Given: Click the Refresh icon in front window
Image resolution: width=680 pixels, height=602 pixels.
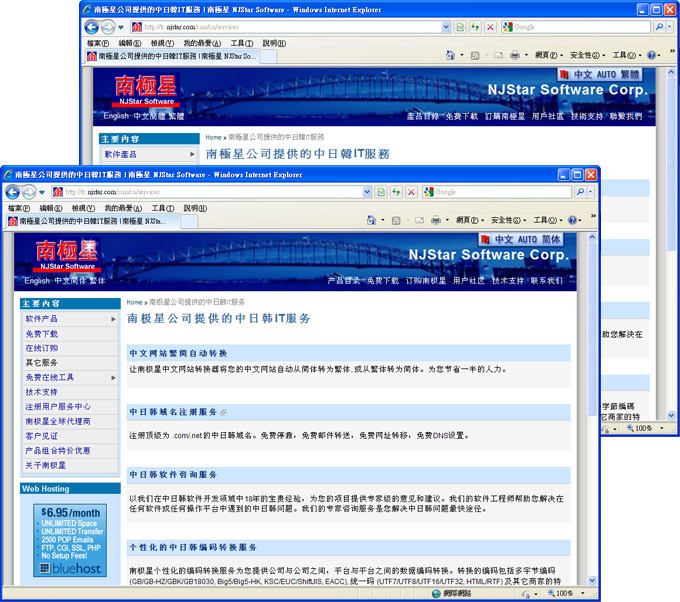Looking at the screenshot, I should point(396,192).
